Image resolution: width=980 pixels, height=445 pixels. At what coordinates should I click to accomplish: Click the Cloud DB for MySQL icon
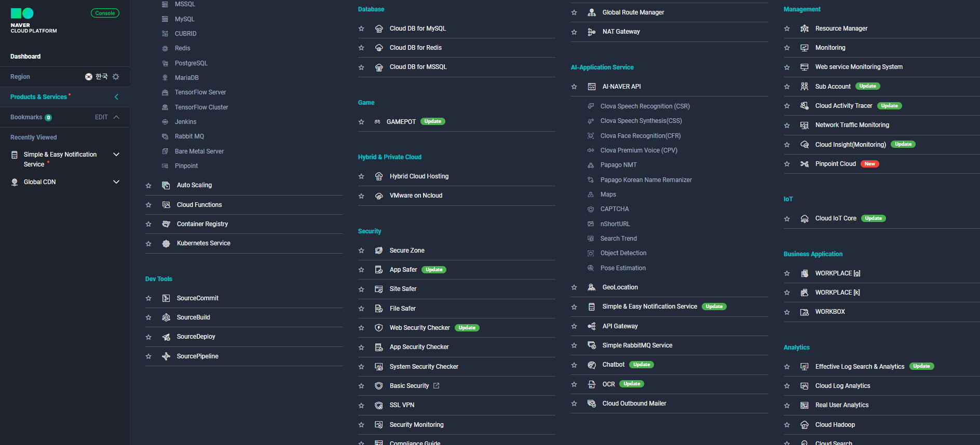click(379, 29)
